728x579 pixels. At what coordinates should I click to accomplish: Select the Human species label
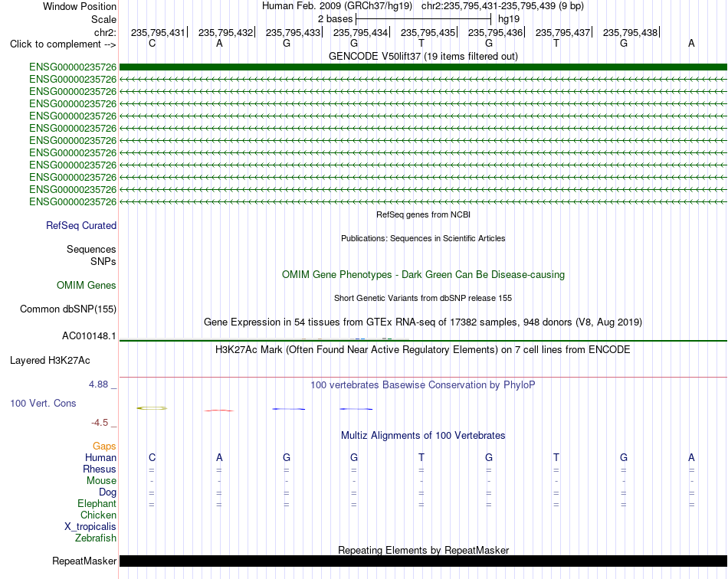[x=100, y=458]
